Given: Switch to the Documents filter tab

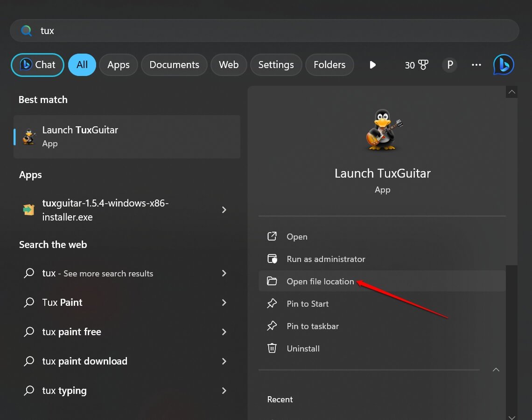Looking at the screenshot, I should pos(174,65).
